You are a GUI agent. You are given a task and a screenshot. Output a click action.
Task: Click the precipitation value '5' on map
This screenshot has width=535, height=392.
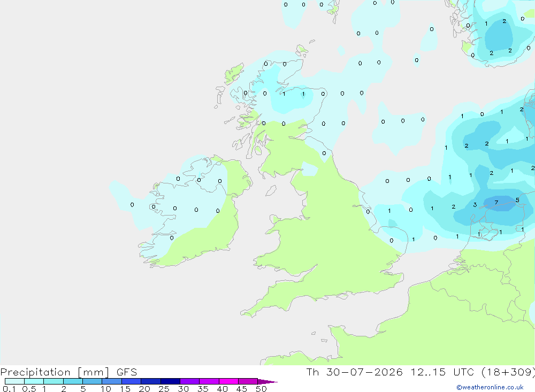(x=517, y=200)
